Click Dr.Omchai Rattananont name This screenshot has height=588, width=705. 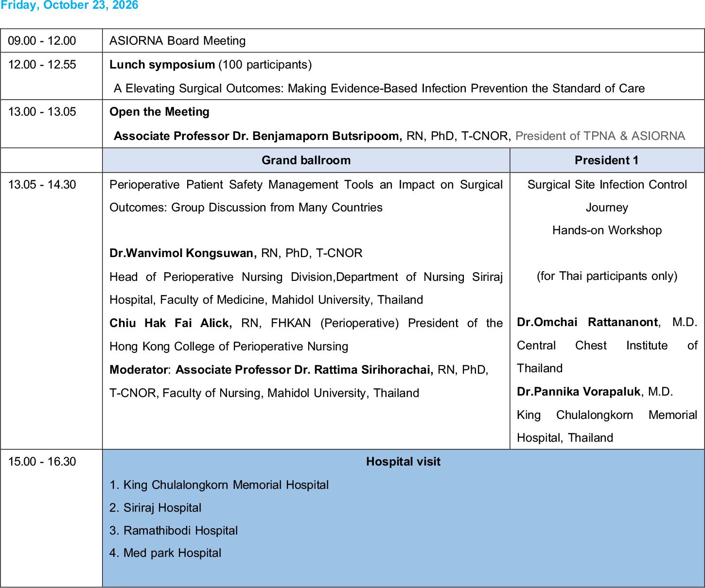[x=588, y=322]
